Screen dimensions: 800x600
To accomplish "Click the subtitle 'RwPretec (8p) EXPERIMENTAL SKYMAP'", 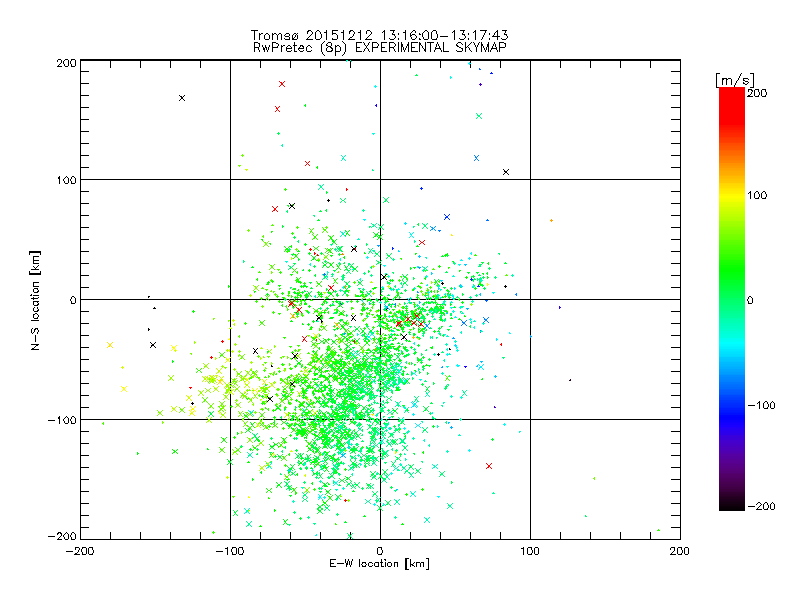I will pyautogui.click(x=380, y=47).
